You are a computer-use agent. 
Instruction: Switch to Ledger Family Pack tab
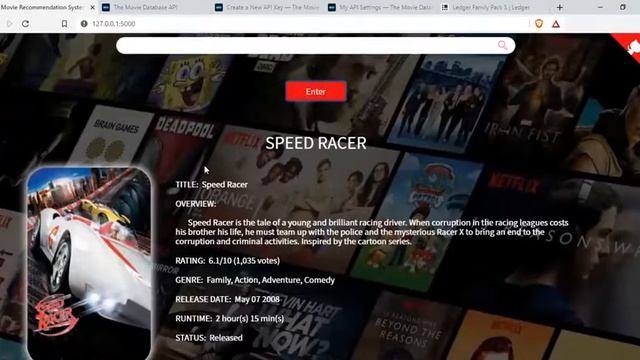[493, 7]
